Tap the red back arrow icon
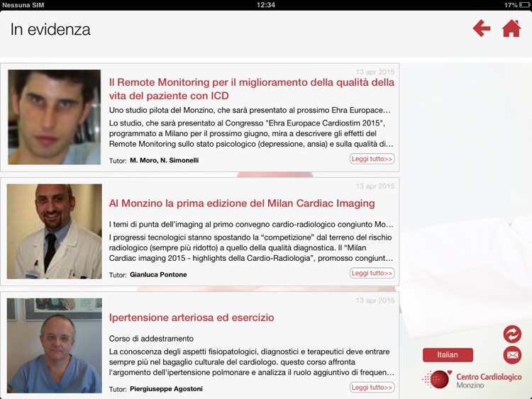The width and height of the screenshot is (532, 399). tap(482, 28)
